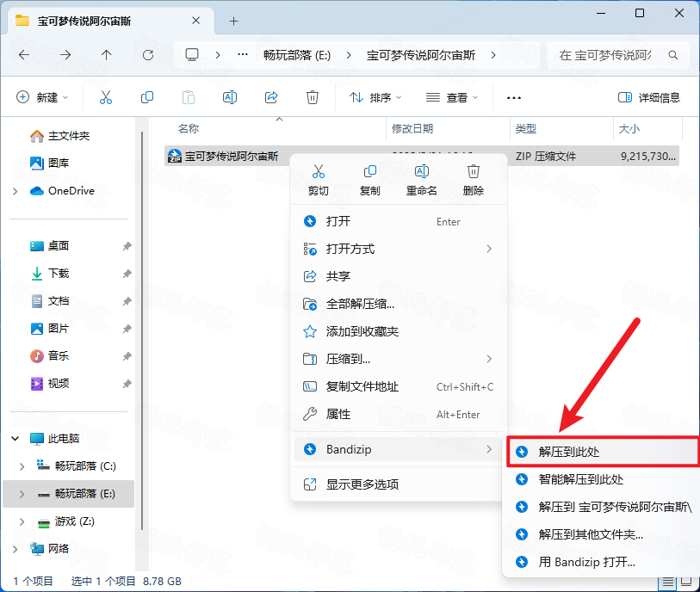Switch to details list view in status bar
700x592 pixels.
click(x=668, y=582)
